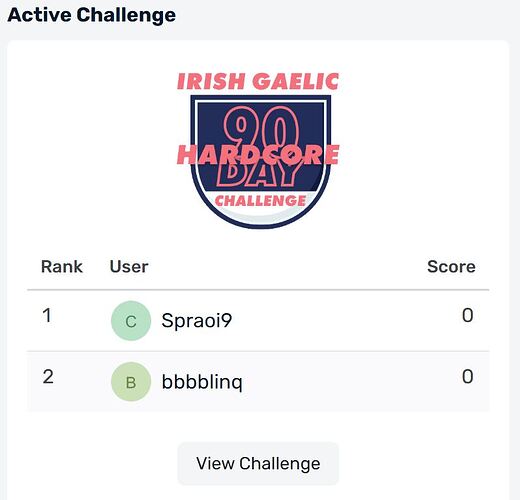Viewport: 520px width, 500px height.
Task: Click the Score column header
Action: click(x=451, y=267)
